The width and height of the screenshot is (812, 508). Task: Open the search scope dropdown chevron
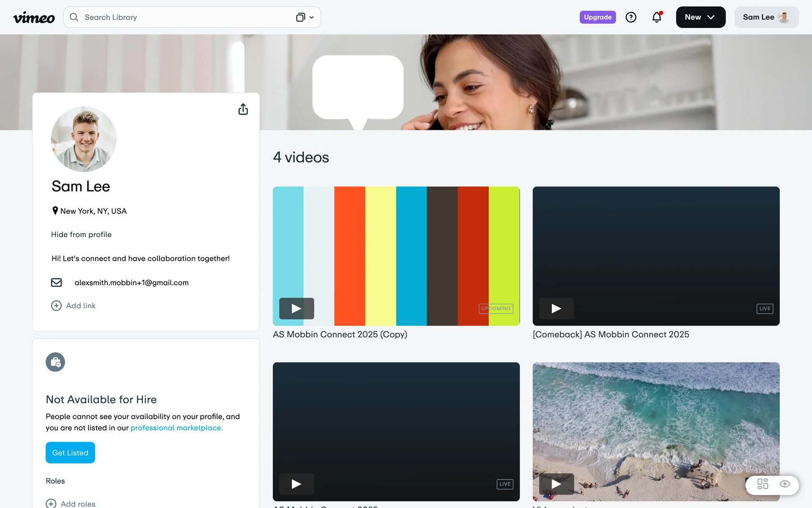click(311, 17)
